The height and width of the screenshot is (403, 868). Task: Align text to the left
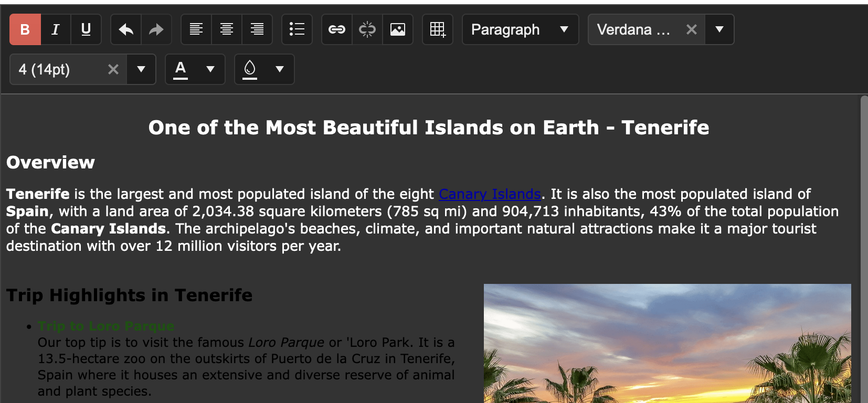coord(196,29)
